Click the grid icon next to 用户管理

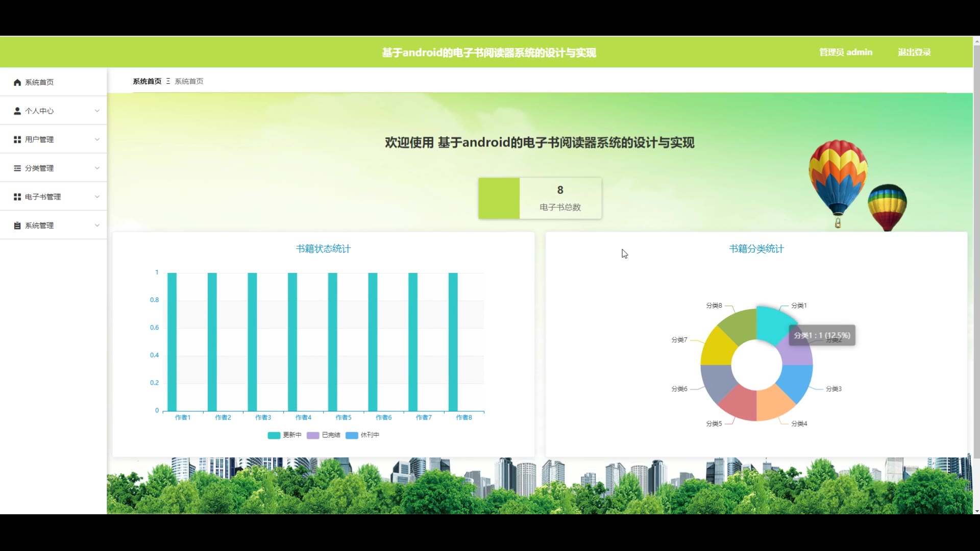point(17,139)
